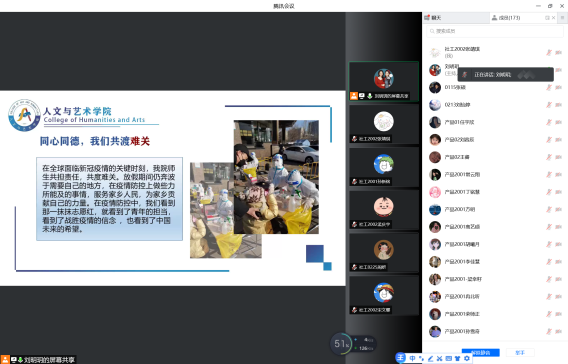This screenshot has height=364, width=568.
Task: Click the punctuation mode icon in IME bar
Action: coord(421,359)
